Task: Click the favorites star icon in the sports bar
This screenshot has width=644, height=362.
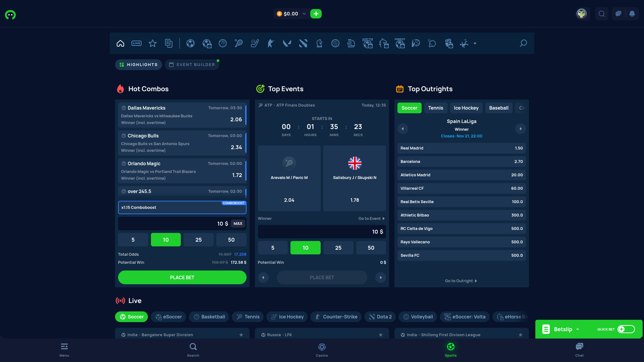Action: pos(153,43)
